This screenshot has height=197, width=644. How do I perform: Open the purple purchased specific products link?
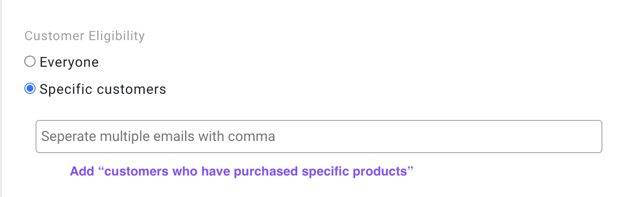tap(242, 171)
